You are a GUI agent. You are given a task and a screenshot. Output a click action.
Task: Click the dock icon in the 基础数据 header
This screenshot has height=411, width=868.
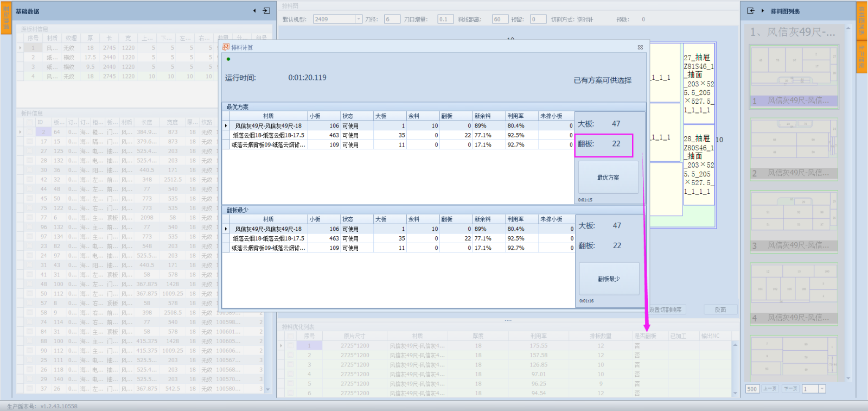[x=266, y=11]
